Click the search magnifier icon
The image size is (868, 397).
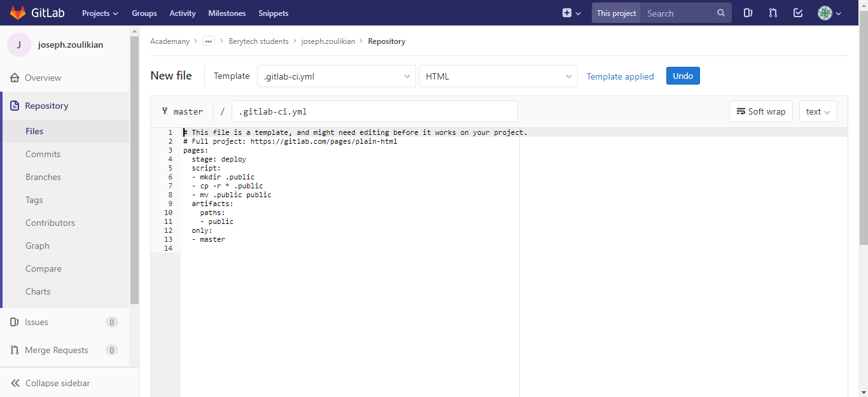pos(721,13)
